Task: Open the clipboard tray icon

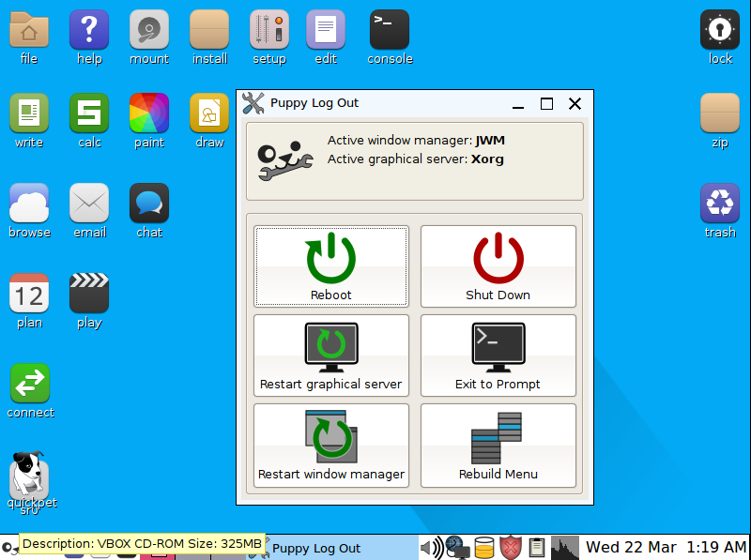Action: pos(537,548)
